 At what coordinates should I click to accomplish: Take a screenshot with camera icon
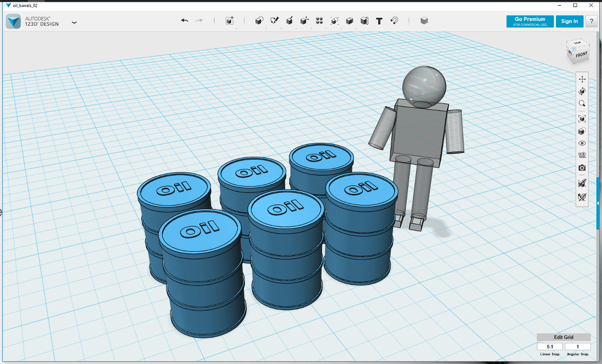pos(582,168)
